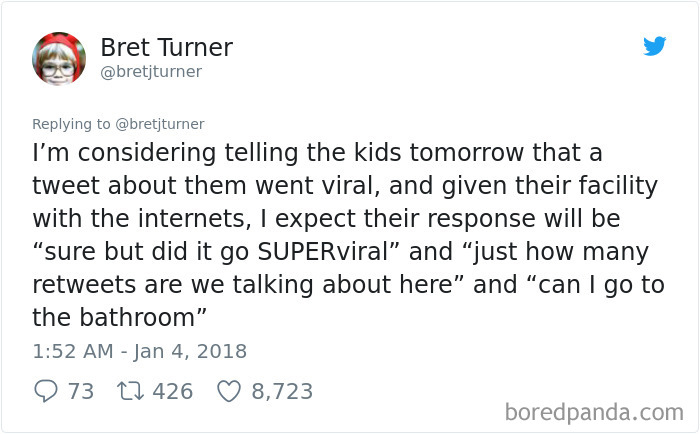Click the Bret Turner display name
This screenshot has width=700, height=434.
point(166,47)
